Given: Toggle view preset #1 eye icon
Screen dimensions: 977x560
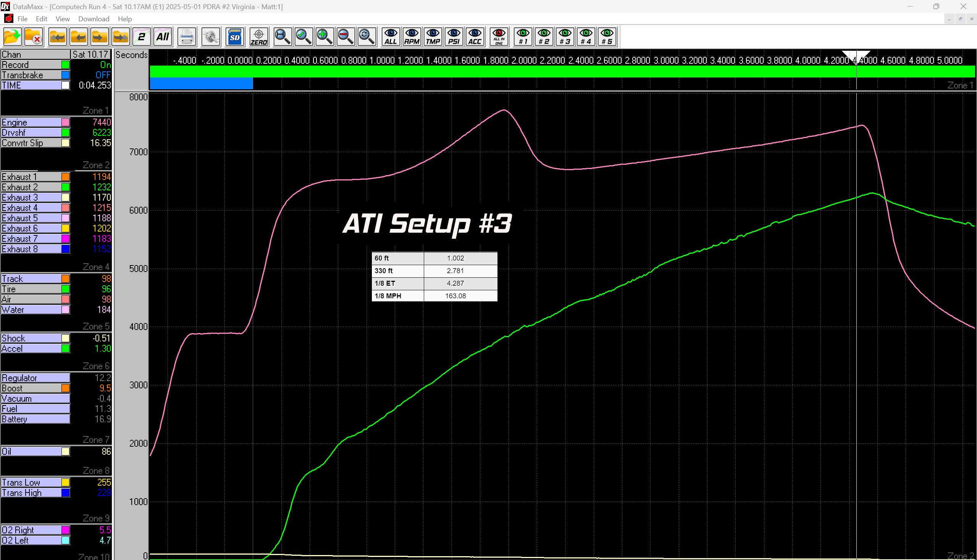Looking at the screenshot, I should [x=523, y=37].
